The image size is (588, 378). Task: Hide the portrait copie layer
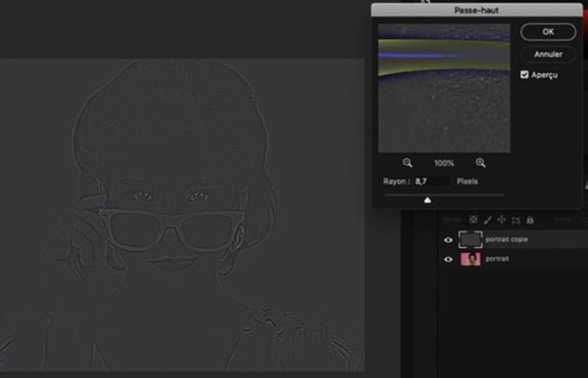pyautogui.click(x=448, y=240)
